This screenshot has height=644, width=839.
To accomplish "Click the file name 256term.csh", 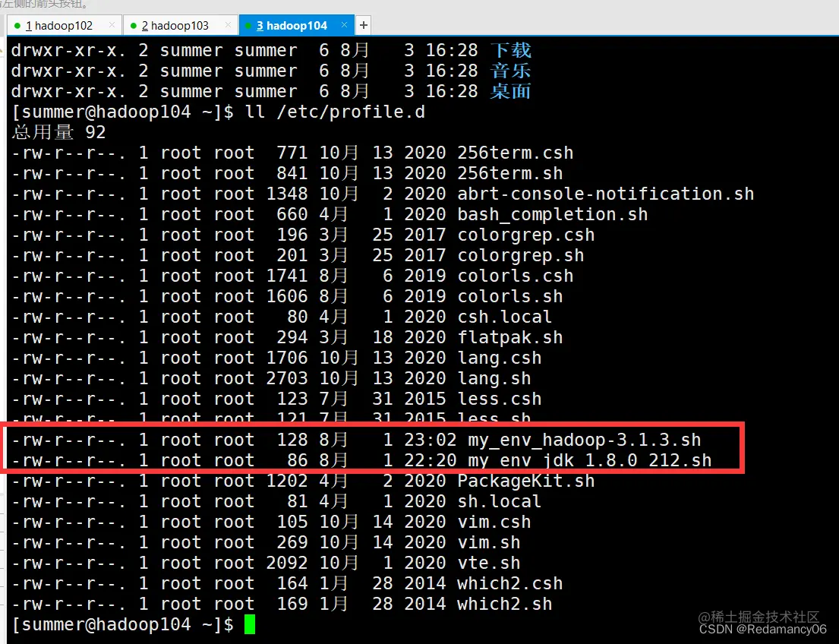I will (x=516, y=153).
